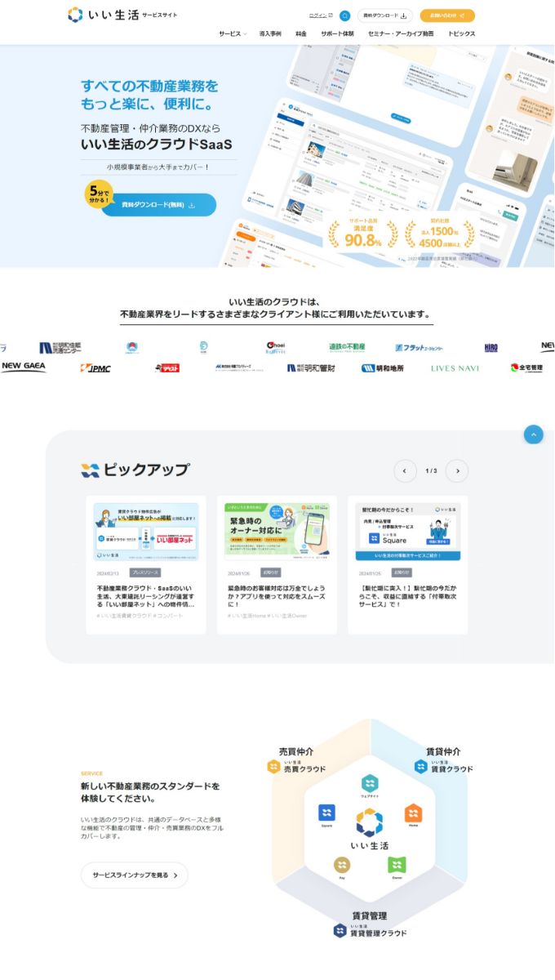
Task: Click the HIRO client logo
Action: [491, 347]
